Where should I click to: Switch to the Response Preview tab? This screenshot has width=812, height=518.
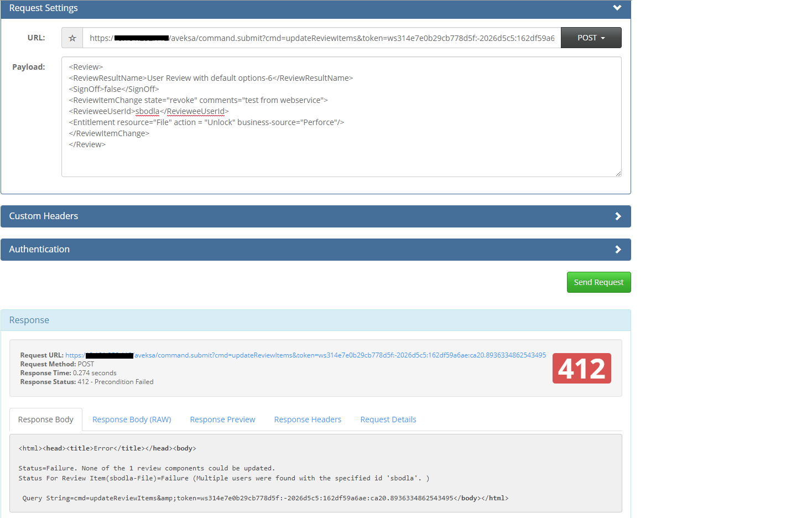(222, 419)
